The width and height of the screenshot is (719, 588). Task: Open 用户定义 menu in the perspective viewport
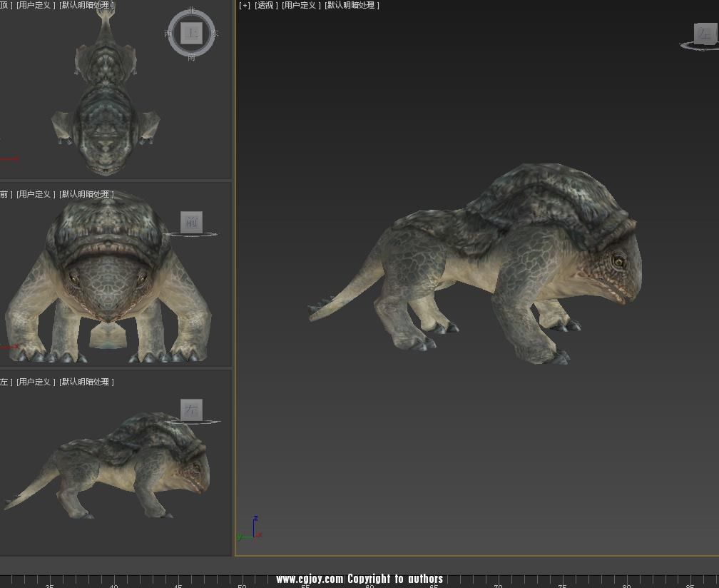(x=301, y=6)
